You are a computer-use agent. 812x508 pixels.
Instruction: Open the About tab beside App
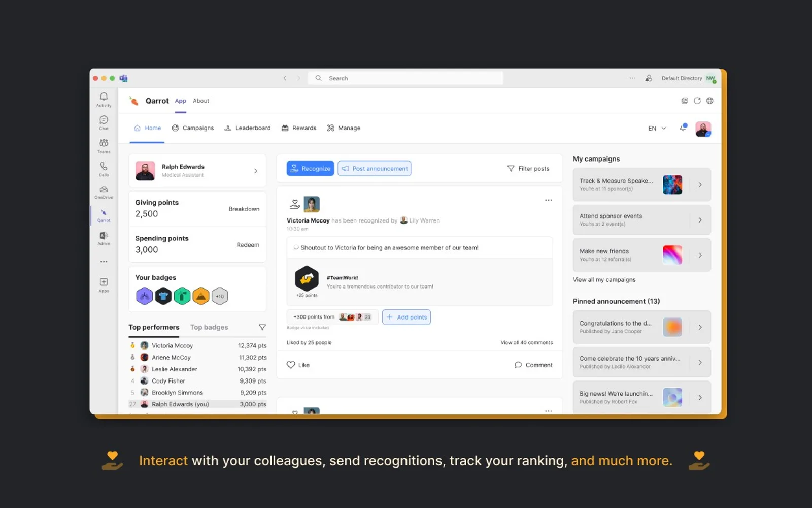(x=201, y=101)
